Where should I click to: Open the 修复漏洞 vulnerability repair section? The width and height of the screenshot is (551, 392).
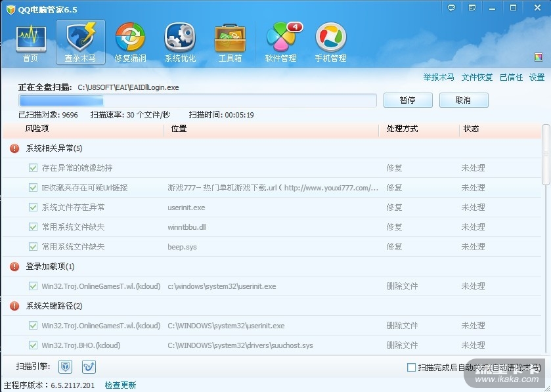[131, 43]
